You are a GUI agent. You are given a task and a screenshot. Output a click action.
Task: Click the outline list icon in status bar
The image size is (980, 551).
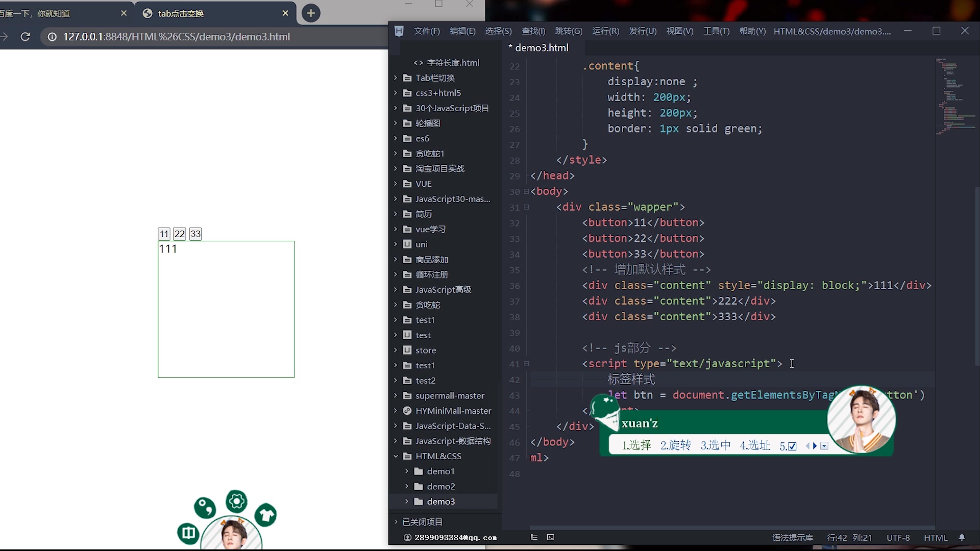[x=534, y=537]
